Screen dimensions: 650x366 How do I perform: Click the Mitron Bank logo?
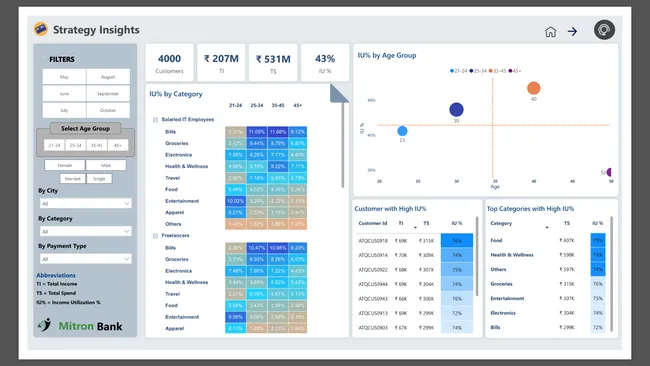coord(80,325)
